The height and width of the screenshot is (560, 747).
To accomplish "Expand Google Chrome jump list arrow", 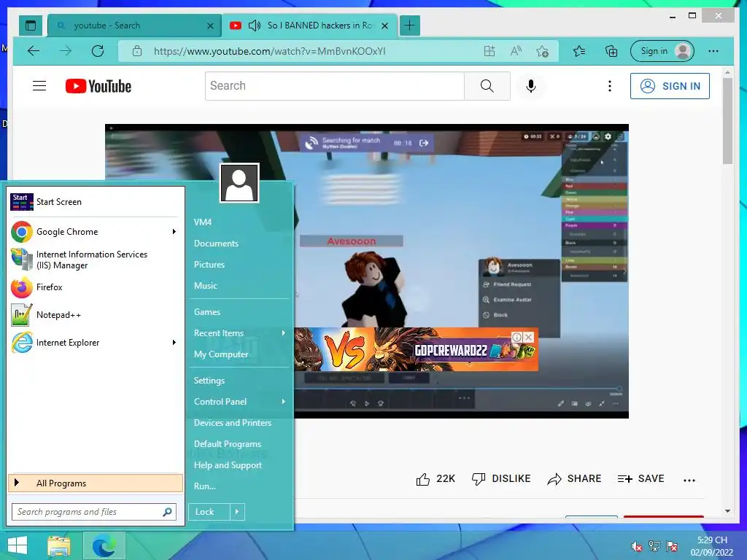I will (174, 231).
